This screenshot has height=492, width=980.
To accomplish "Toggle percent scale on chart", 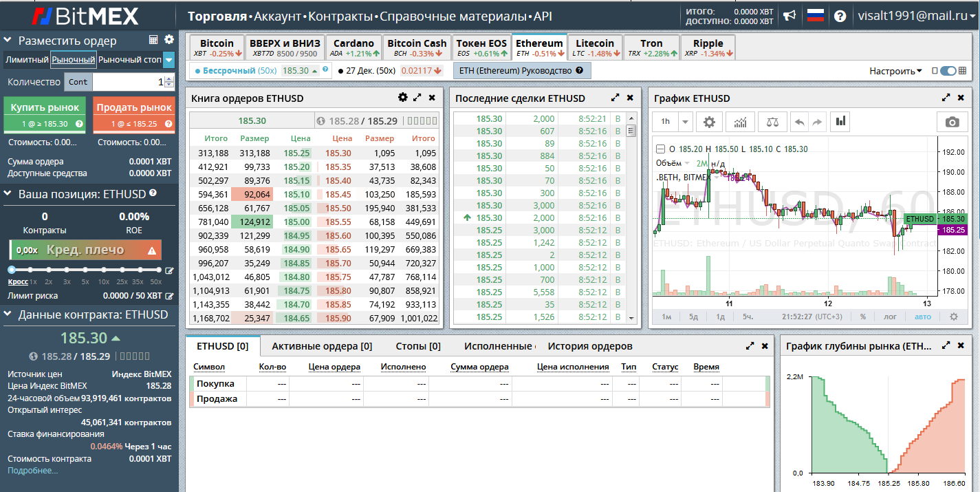I will point(862,317).
